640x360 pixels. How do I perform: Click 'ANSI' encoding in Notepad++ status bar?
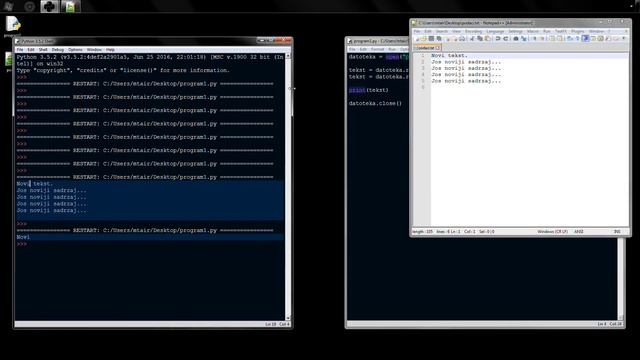(x=579, y=231)
